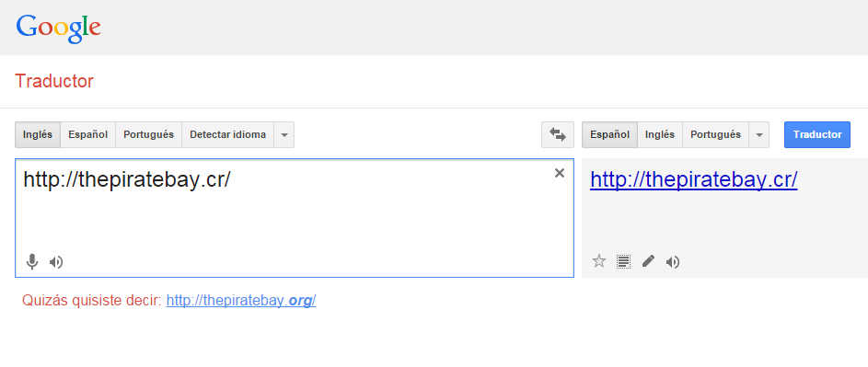Image resolution: width=868 pixels, height=367 pixels.
Task: Select Inglés as target language
Action: 660,134
